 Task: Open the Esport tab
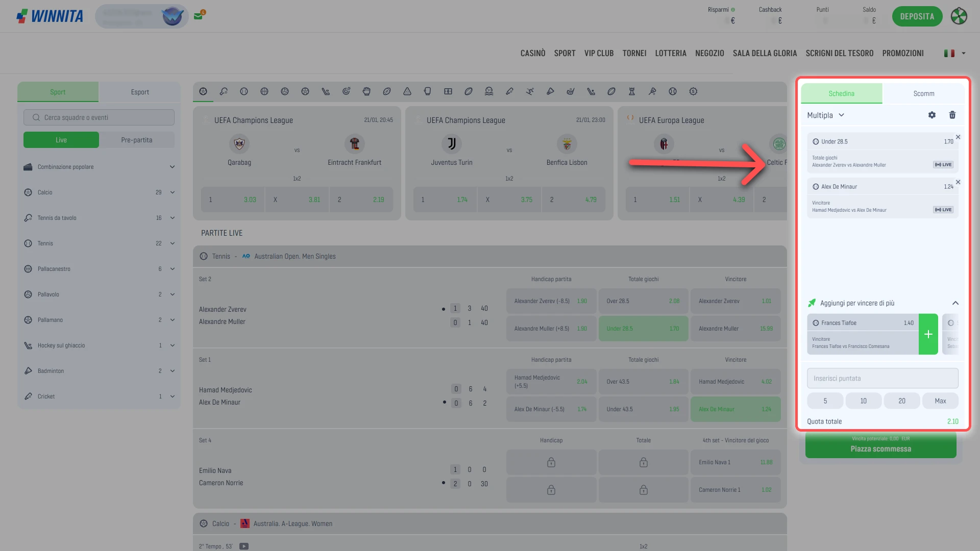(140, 92)
